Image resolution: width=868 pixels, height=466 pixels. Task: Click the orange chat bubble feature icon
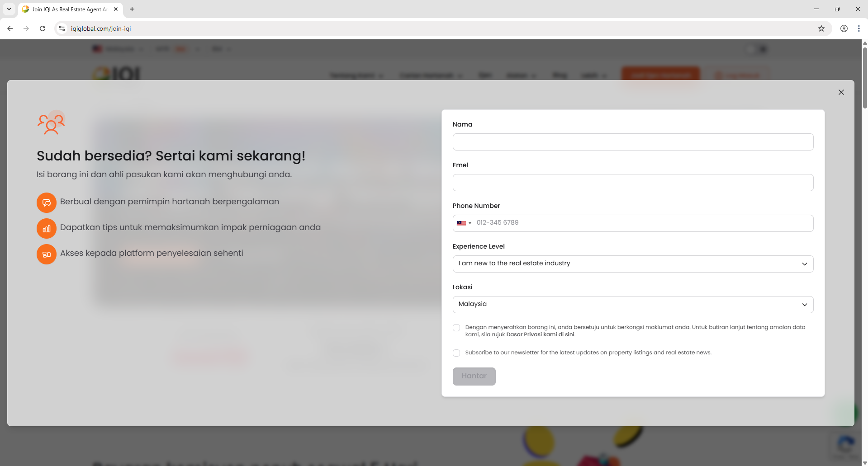point(47,202)
